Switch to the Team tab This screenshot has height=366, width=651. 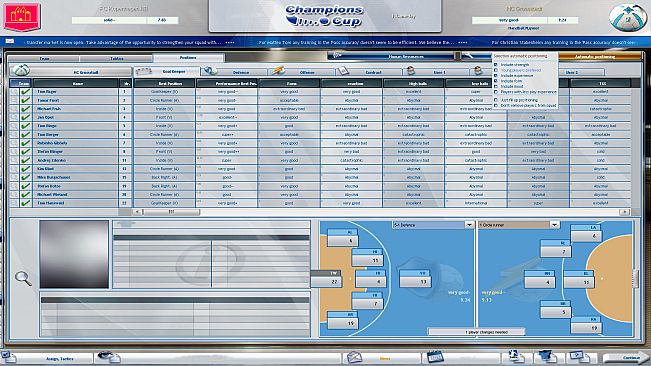tap(44, 59)
